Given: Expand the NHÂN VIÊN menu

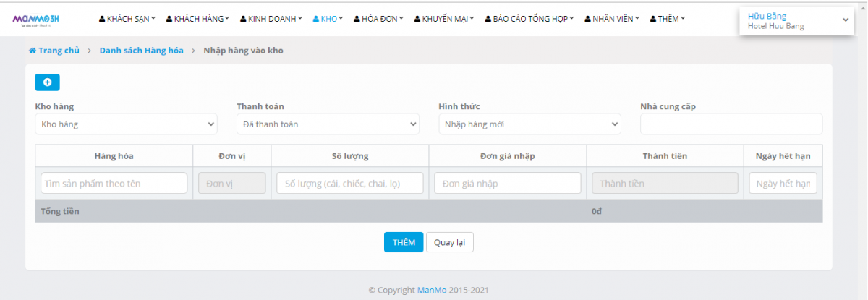Looking at the screenshot, I should [612, 19].
